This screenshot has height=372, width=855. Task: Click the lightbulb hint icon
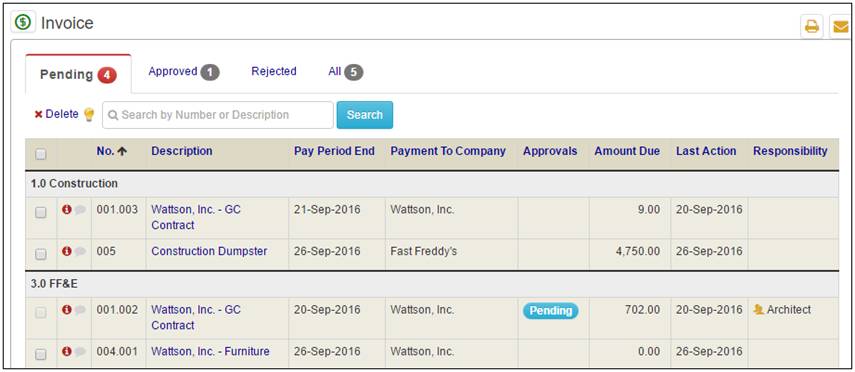click(89, 115)
